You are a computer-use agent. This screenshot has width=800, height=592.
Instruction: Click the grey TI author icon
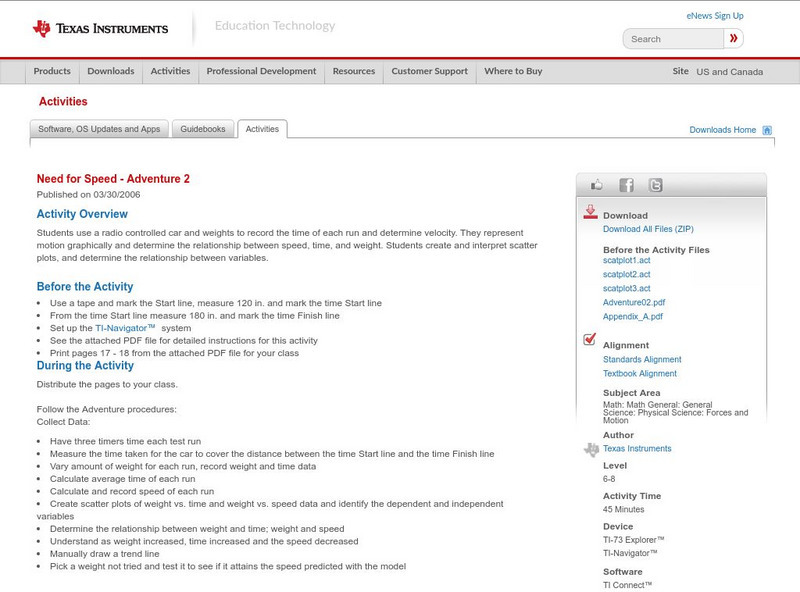[x=591, y=450]
